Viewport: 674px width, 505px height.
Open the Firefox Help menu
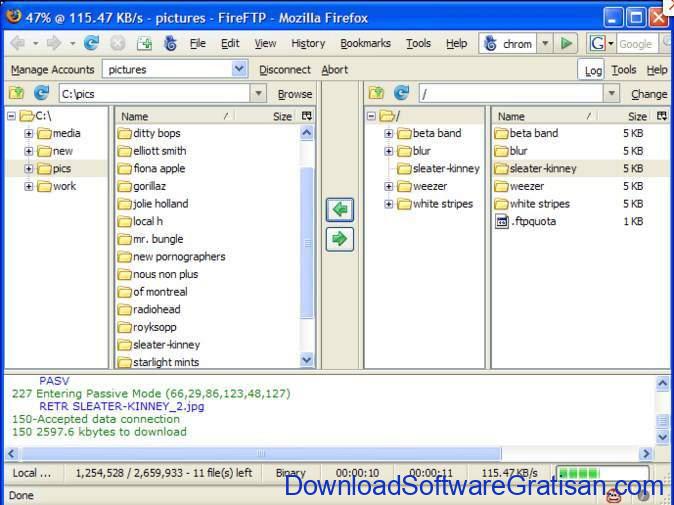pyautogui.click(x=456, y=43)
